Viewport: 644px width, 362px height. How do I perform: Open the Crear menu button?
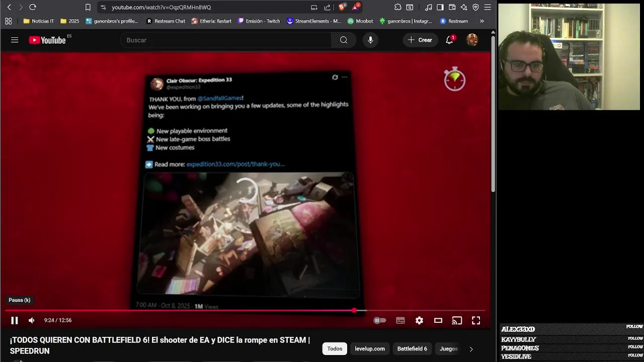pyautogui.click(x=420, y=40)
